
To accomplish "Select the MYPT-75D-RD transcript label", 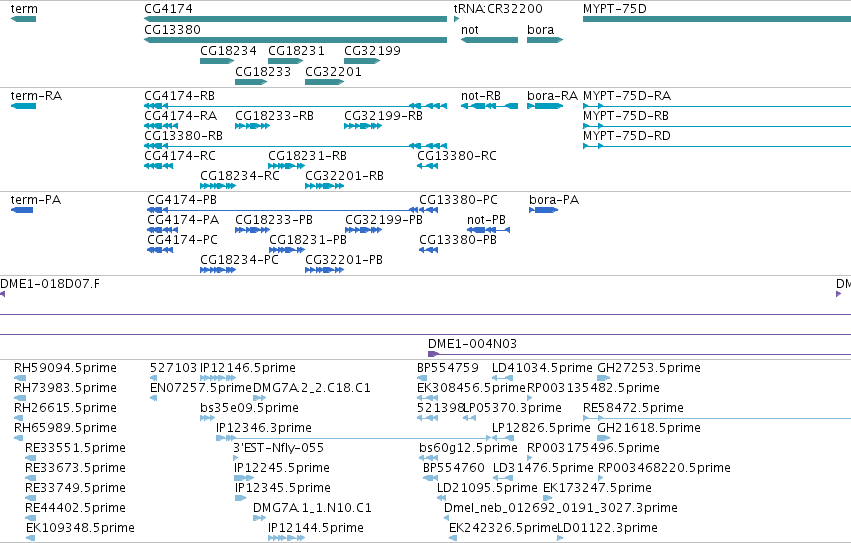I will point(626,136).
